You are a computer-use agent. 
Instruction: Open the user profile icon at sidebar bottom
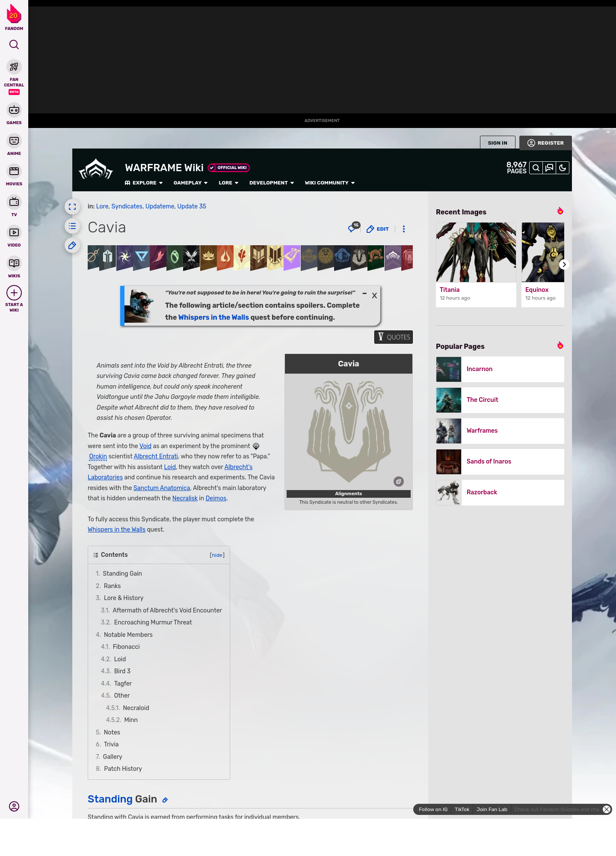tap(14, 806)
